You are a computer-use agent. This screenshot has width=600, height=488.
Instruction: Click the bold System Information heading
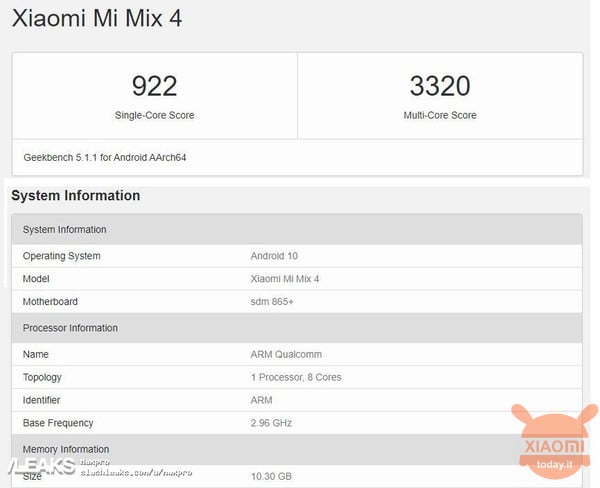[76, 196]
